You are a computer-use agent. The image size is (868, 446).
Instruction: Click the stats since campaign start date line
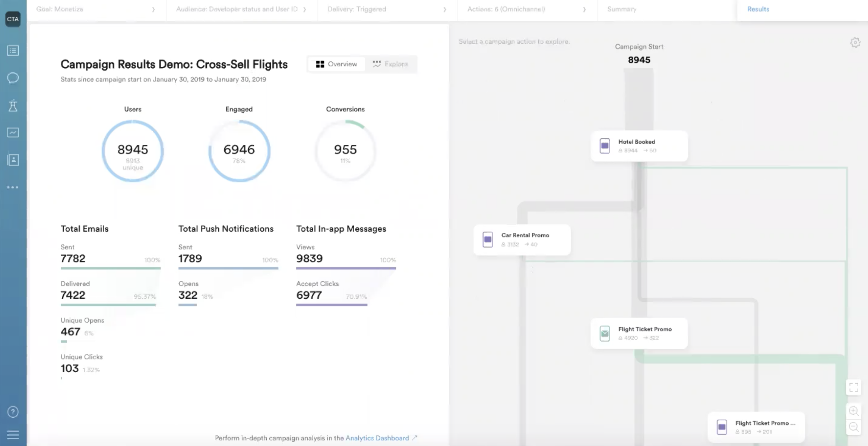163,79
